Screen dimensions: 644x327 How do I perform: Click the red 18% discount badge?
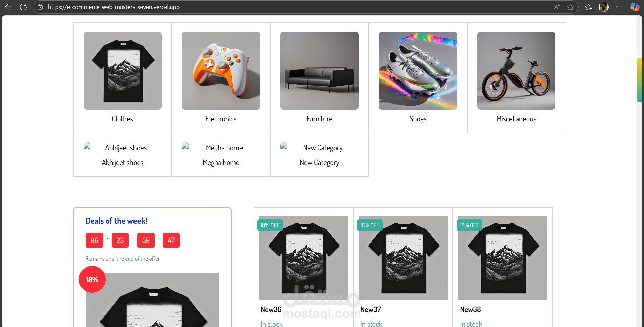point(92,279)
